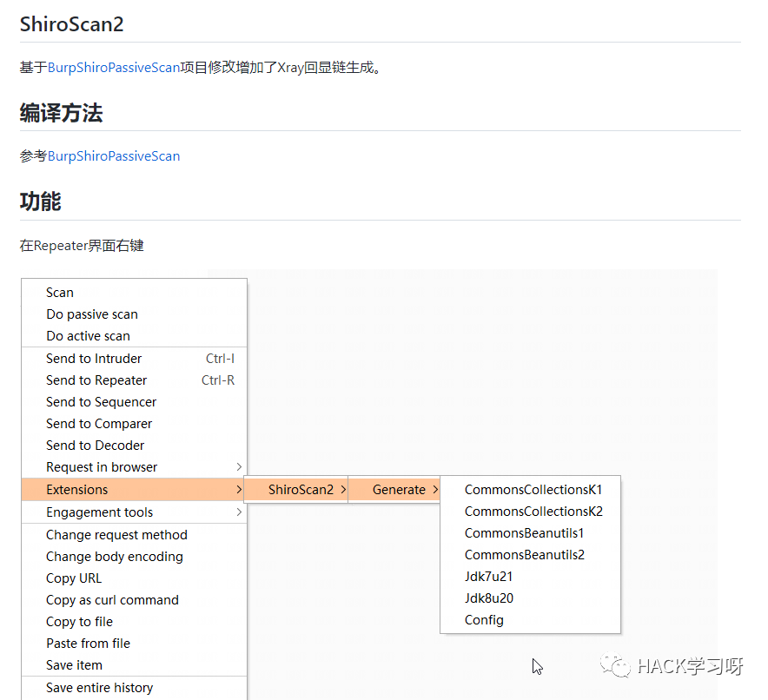Choose Do active scan
Screen dimensions: 768x700
coord(134,336)
